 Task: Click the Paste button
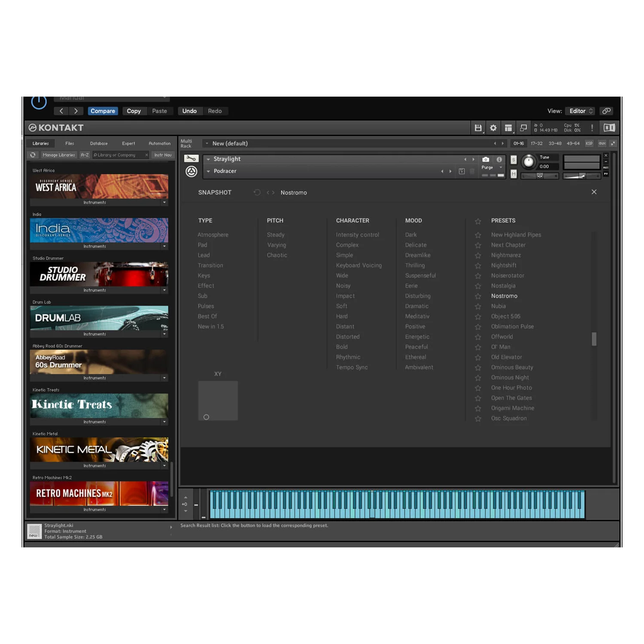pyautogui.click(x=159, y=111)
